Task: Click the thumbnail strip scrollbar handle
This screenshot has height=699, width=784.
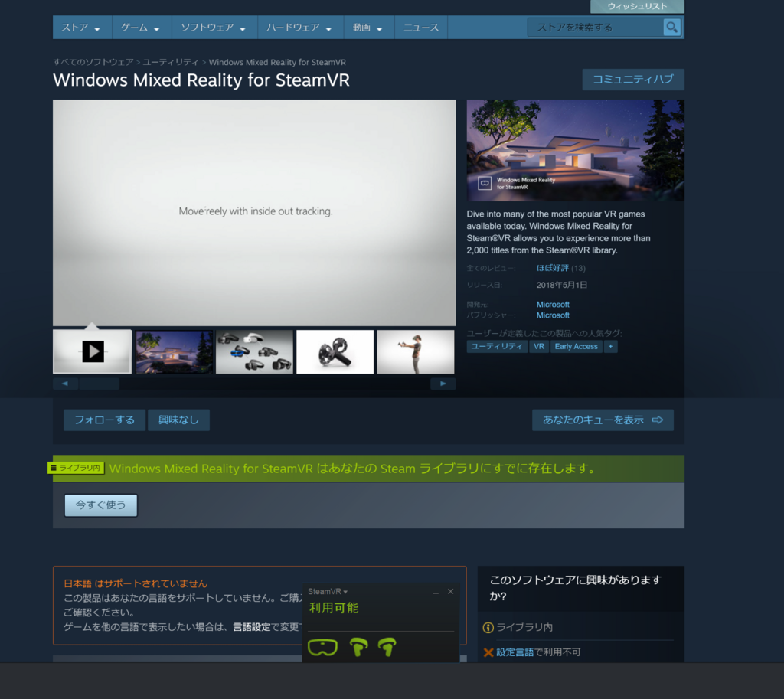Action: pos(99,384)
